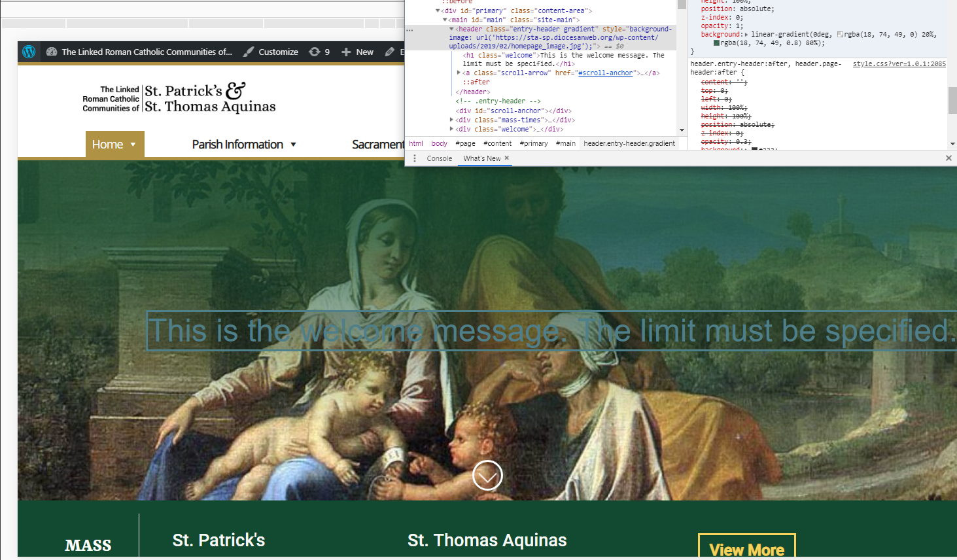Image resolution: width=957 pixels, height=560 pixels.
Task: Click the green rgba(18, 74, 49, 0.8) color swatch
Action: [x=716, y=43]
